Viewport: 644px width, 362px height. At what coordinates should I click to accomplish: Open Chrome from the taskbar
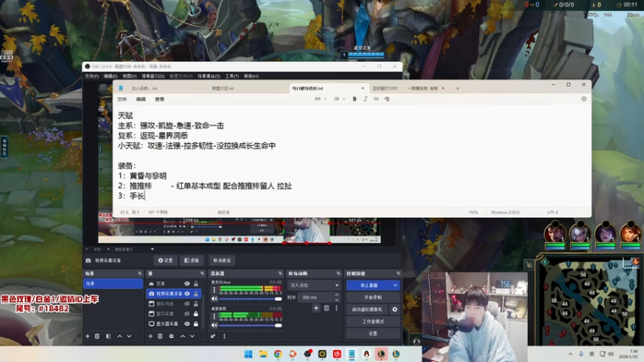tap(278, 354)
